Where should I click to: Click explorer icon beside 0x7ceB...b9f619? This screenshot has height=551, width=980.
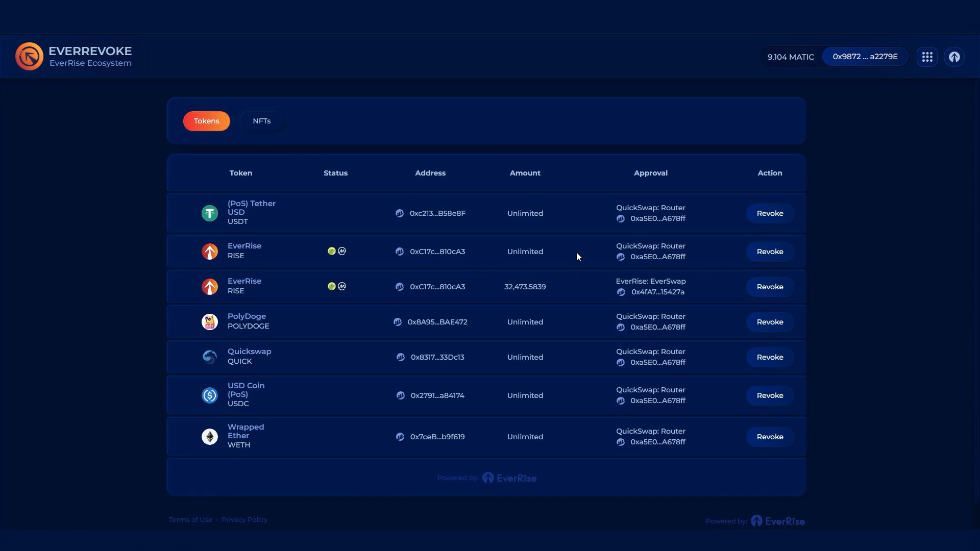pos(400,437)
